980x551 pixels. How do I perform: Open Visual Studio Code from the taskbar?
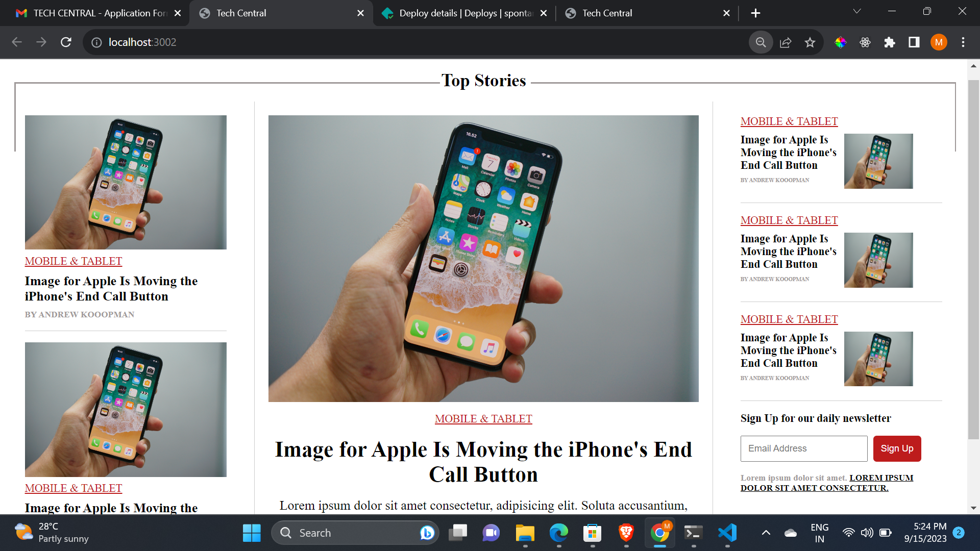coord(727,533)
